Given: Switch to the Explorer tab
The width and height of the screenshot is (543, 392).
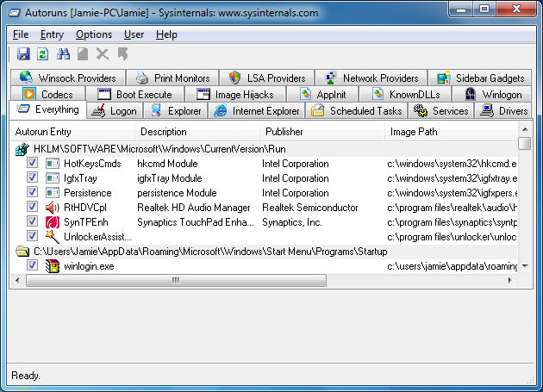Looking at the screenshot, I should (176, 111).
